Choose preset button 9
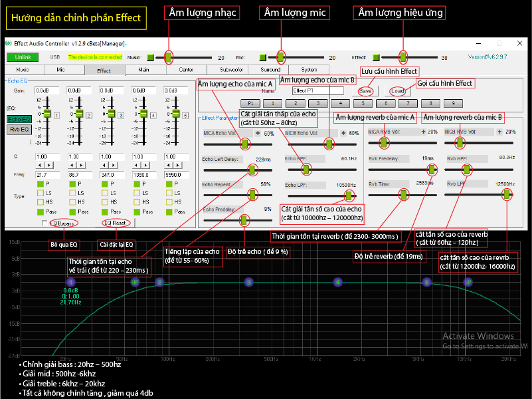Image resolution: width=532 pixels, height=399 pixels. pyautogui.click(x=453, y=103)
